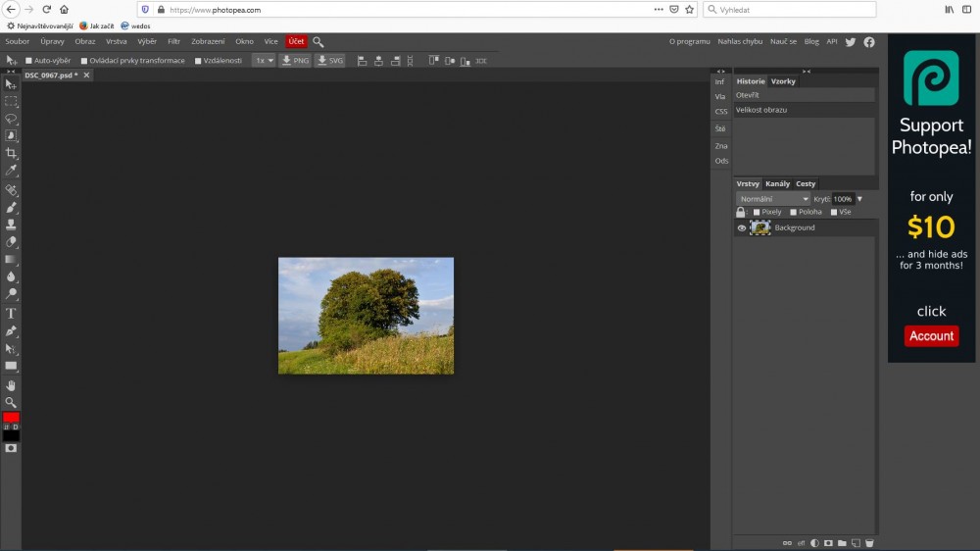Viewport: 980px width, 551px height.
Task: Click the red Account button in ad
Action: 931,335
